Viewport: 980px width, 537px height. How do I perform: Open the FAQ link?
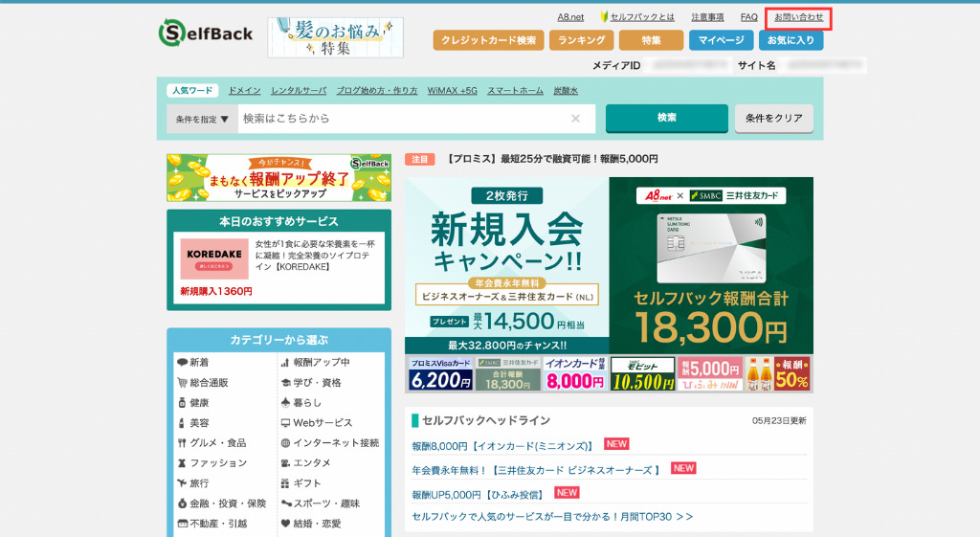click(x=748, y=17)
